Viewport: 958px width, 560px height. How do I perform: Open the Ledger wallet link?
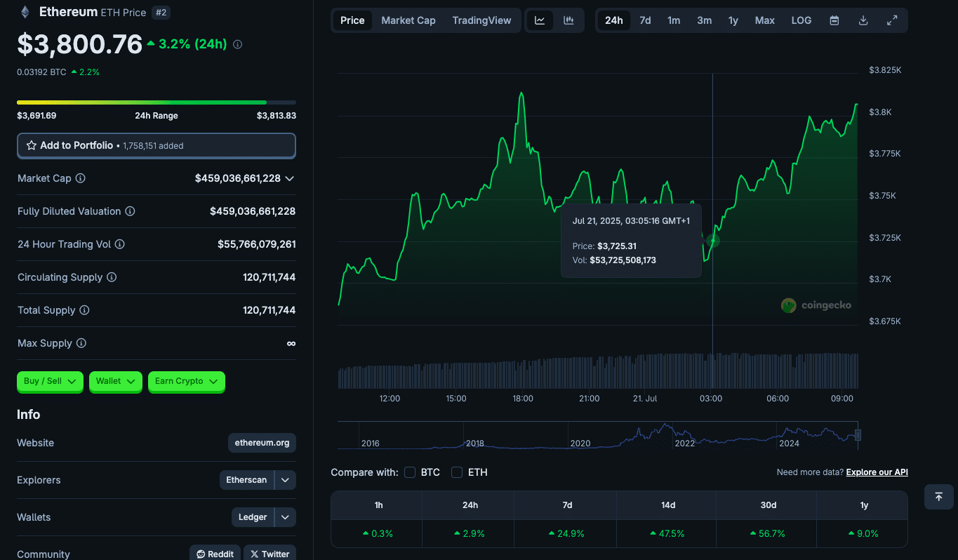tap(253, 517)
